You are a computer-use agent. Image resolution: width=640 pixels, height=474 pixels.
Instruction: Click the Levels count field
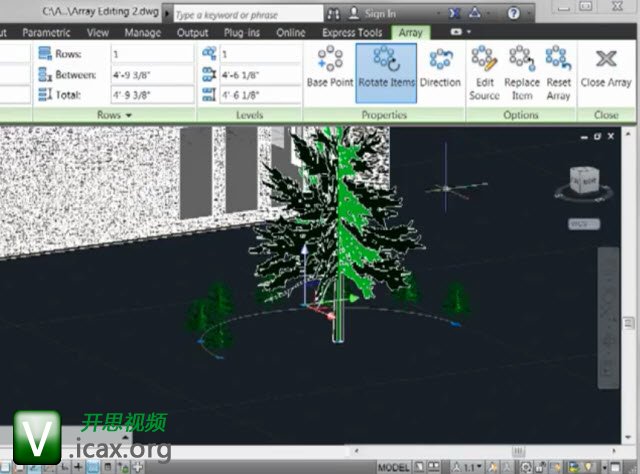tap(260, 53)
